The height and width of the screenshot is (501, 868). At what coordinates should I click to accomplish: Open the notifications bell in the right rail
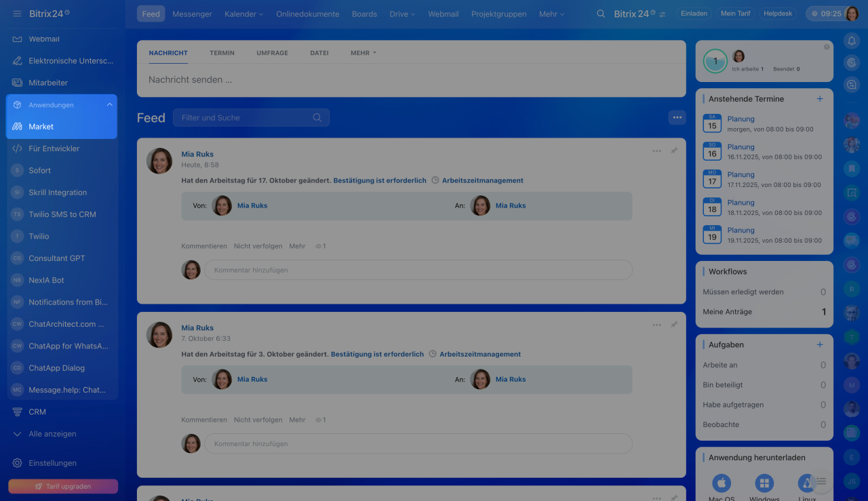tap(852, 41)
